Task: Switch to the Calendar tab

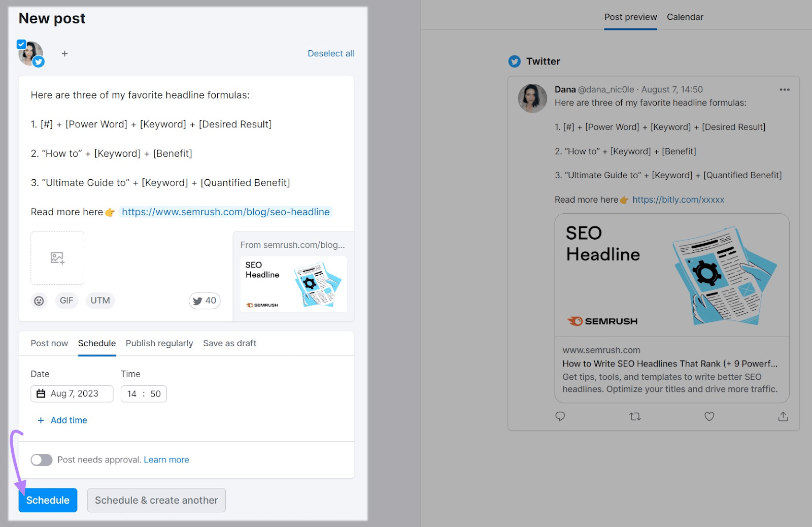Action: click(685, 17)
